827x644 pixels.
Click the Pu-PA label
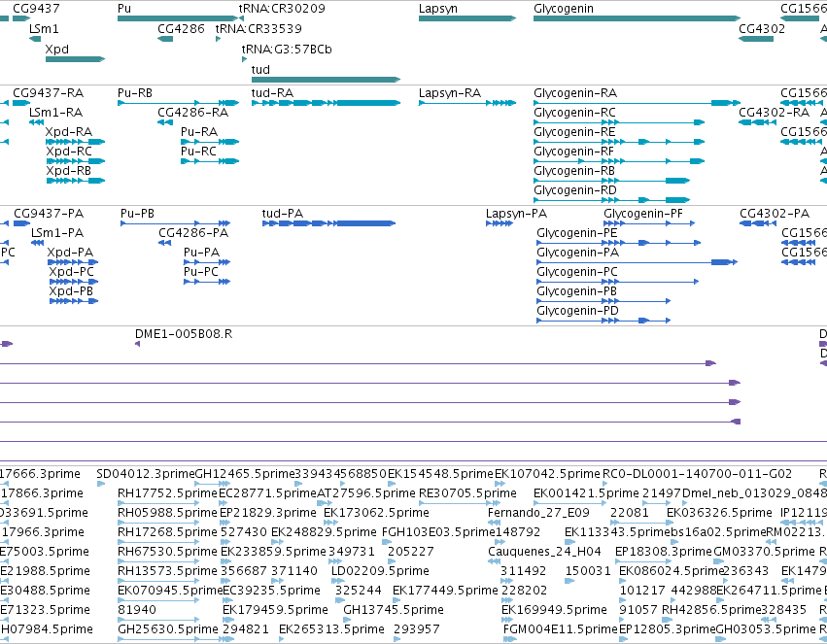(x=201, y=253)
